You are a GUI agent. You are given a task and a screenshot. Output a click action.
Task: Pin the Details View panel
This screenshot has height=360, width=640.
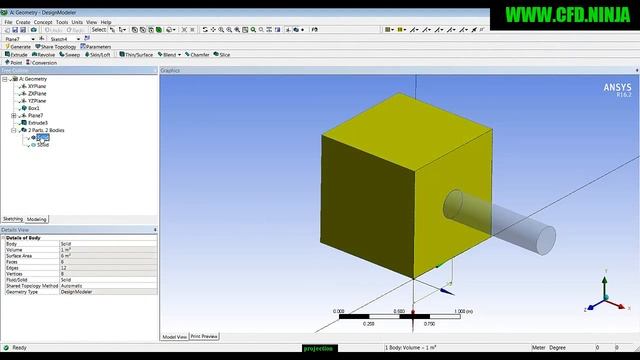click(x=155, y=230)
